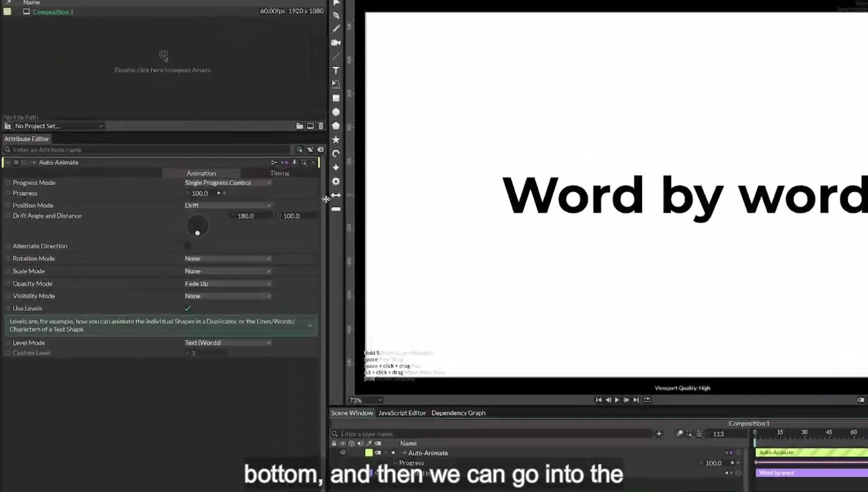The height and width of the screenshot is (492, 868).
Task: Click the add layer plus icon
Action: pyautogui.click(x=659, y=434)
